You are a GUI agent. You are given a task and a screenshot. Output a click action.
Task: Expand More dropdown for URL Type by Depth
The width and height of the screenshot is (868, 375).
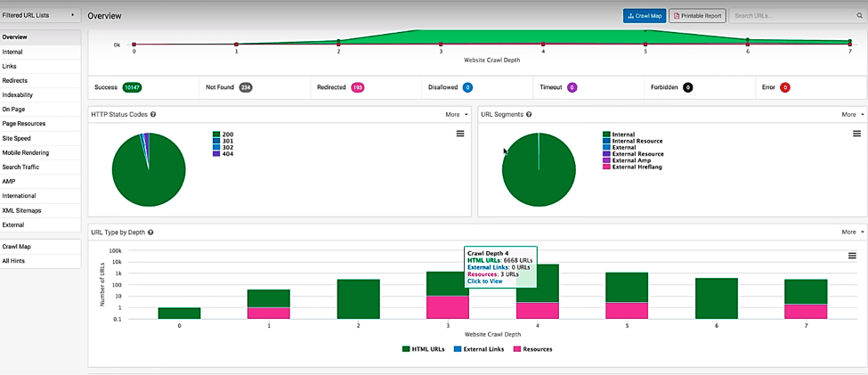pyautogui.click(x=853, y=232)
